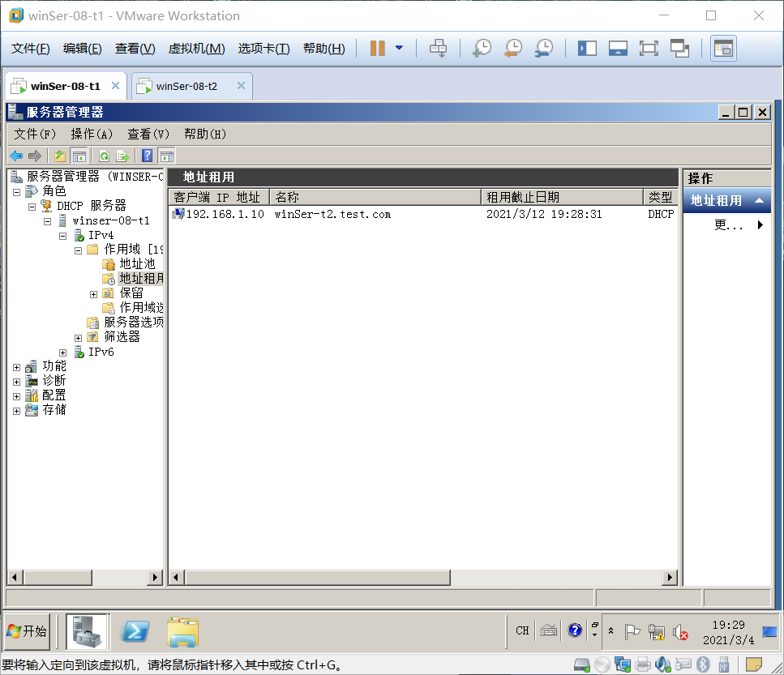
Task: Click the console view icon in VMware toolbar
Action: click(723, 49)
